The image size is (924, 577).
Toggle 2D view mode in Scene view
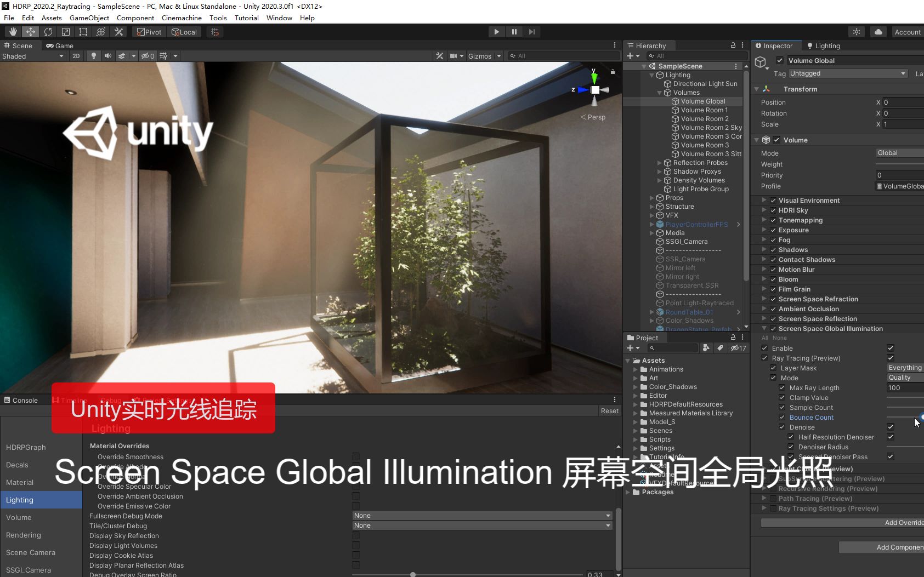tap(76, 56)
